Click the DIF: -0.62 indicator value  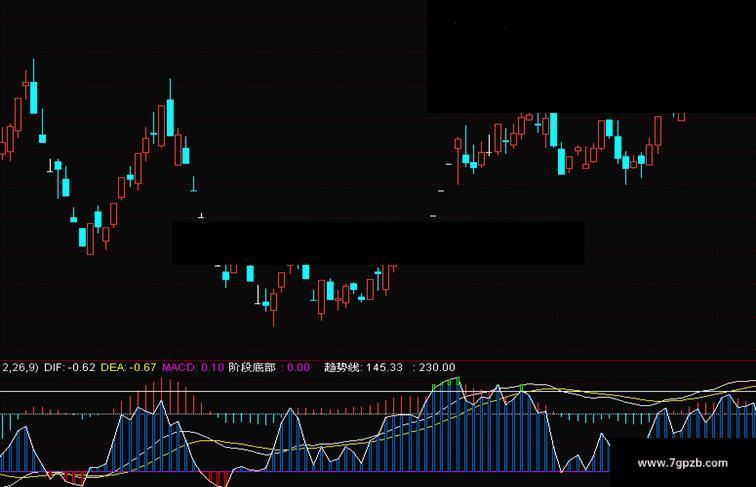[69, 367]
